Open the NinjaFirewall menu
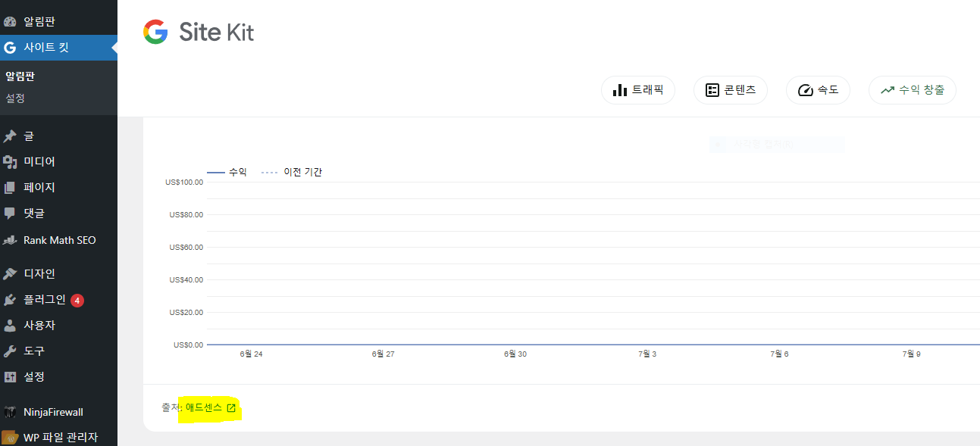This screenshot has width=980, height=446. [x=58, y=412]
